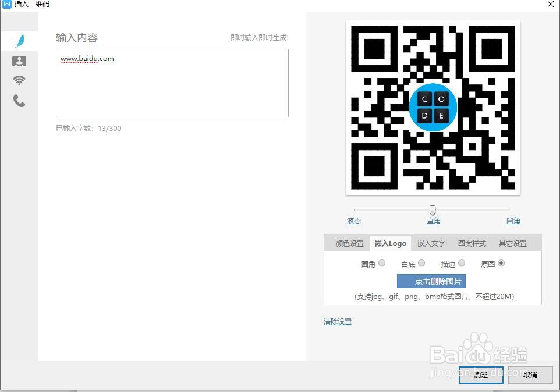Viewport: 560px width, 392px height.
Task: Click the app logo in the title bar
Action: (6, 4)
